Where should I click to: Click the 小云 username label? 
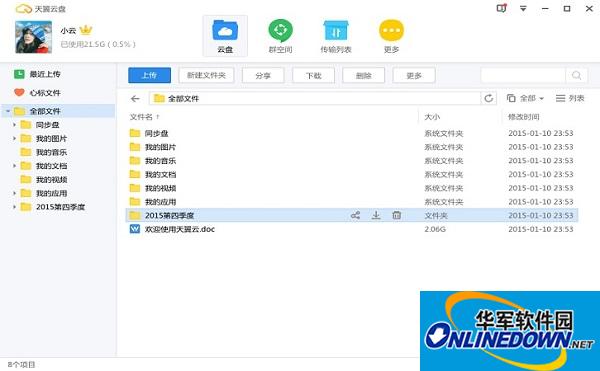[68, 30]
